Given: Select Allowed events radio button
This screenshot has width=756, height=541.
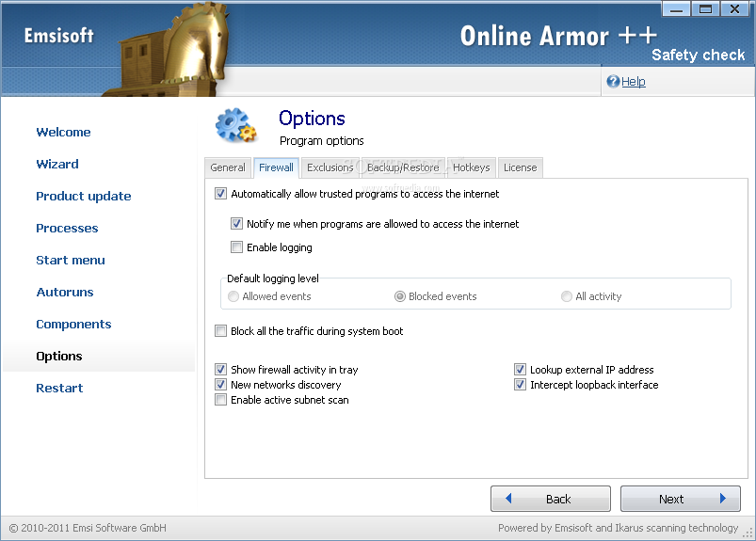Looking at the screenshot, I should click(233, 296).
